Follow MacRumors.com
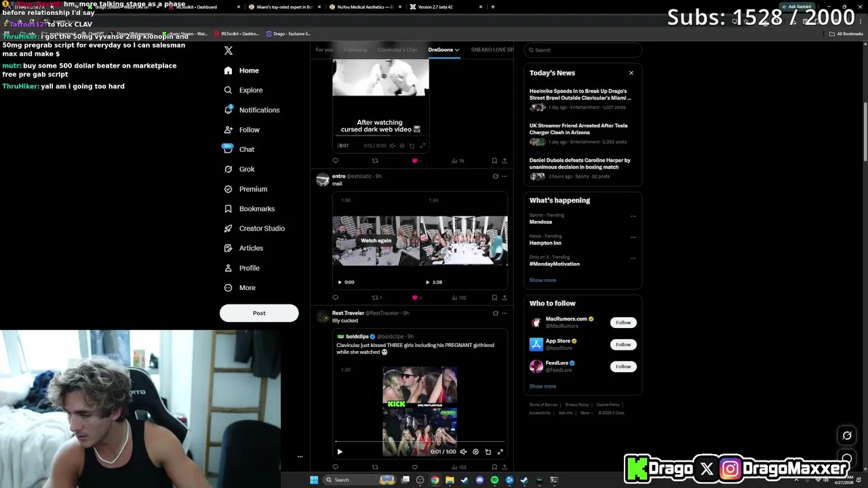This screenshot has height=488, width=868. coord(623,323)
